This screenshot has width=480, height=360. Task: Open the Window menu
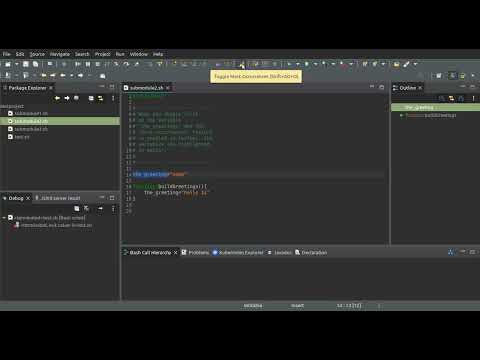tap(139, 54)
